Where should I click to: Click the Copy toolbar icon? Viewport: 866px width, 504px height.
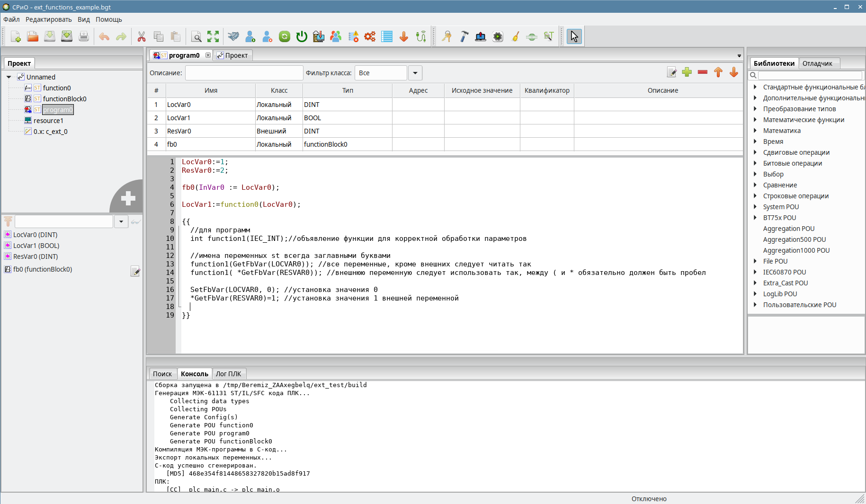tap(159, 36)
